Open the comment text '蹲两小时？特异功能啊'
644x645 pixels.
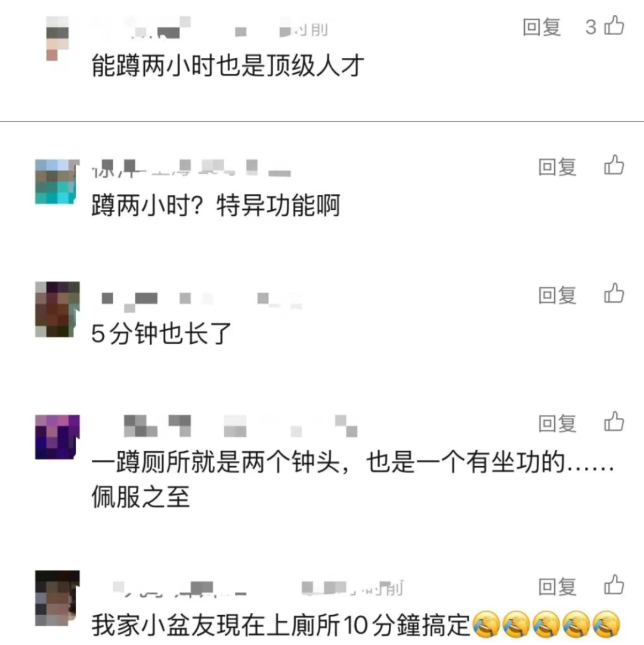click(216, 205)
